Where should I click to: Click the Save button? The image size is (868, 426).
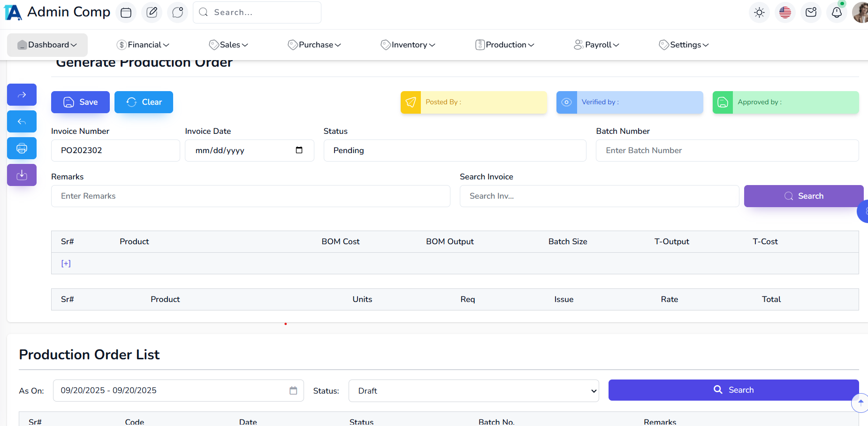point(80,102)
